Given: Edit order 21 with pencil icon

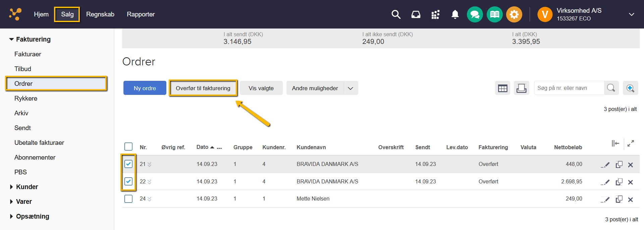Looking at the screenshot, I should [605, 165].
